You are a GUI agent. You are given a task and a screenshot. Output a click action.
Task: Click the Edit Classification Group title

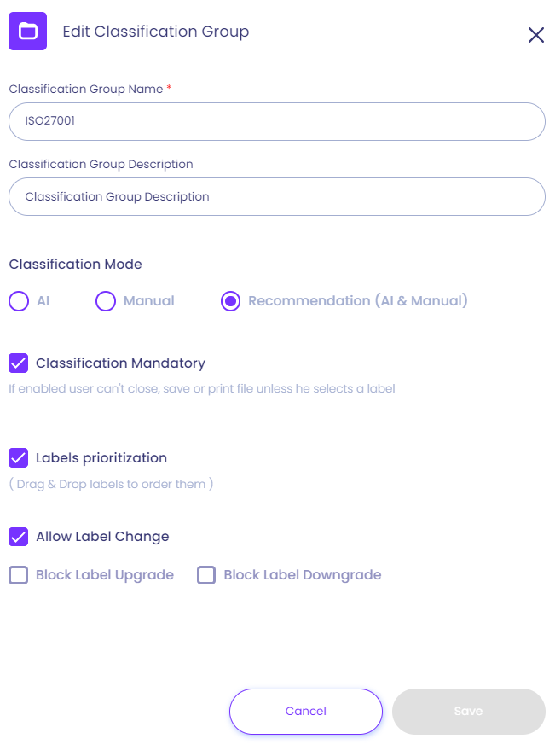coord(156,32)
